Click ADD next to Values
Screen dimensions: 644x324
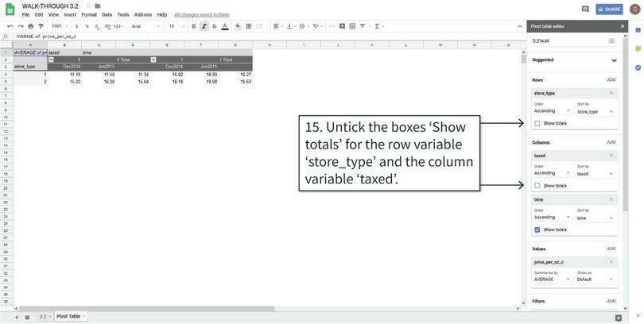coord(611,249)
